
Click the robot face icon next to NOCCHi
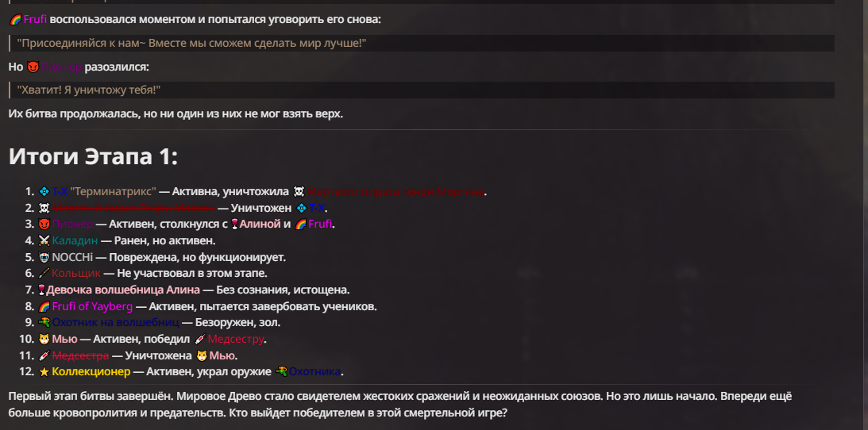click(x=44, y=257)
